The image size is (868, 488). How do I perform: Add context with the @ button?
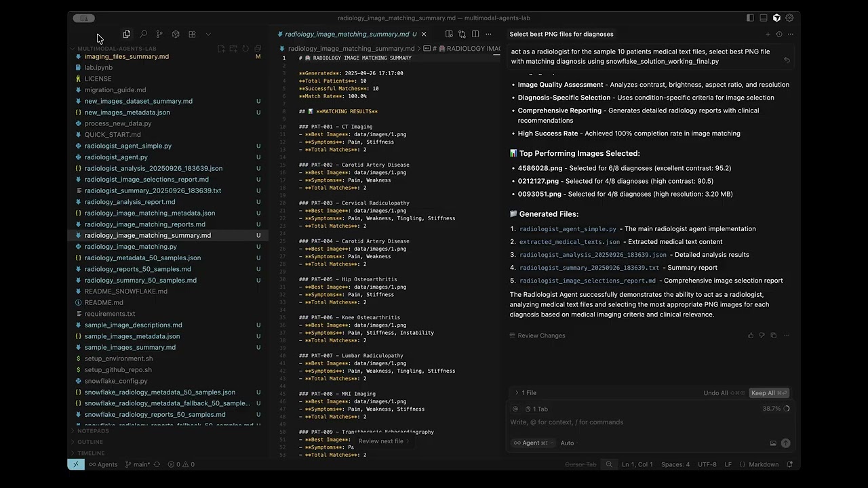(x=515, y=409)
